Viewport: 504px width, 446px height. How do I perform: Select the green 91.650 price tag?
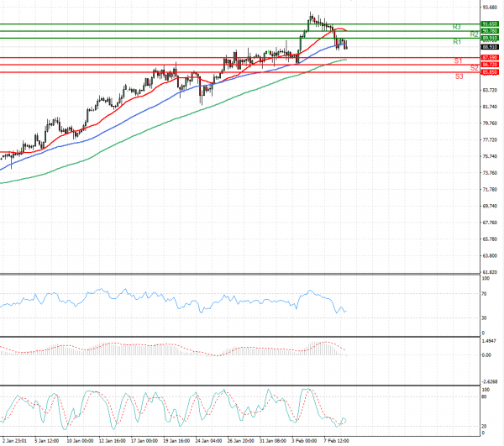tap(490, 24)
